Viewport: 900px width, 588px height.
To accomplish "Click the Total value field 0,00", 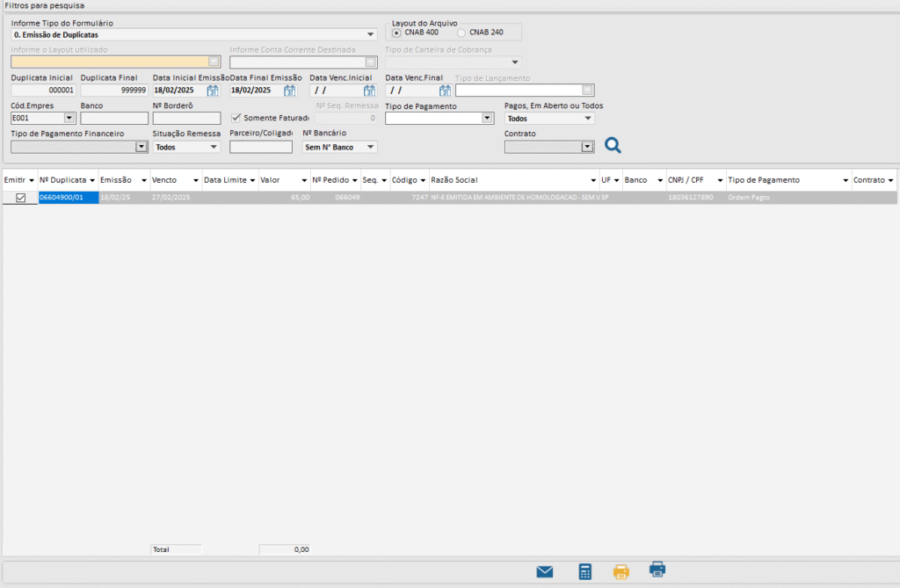I will coord(285,549).
